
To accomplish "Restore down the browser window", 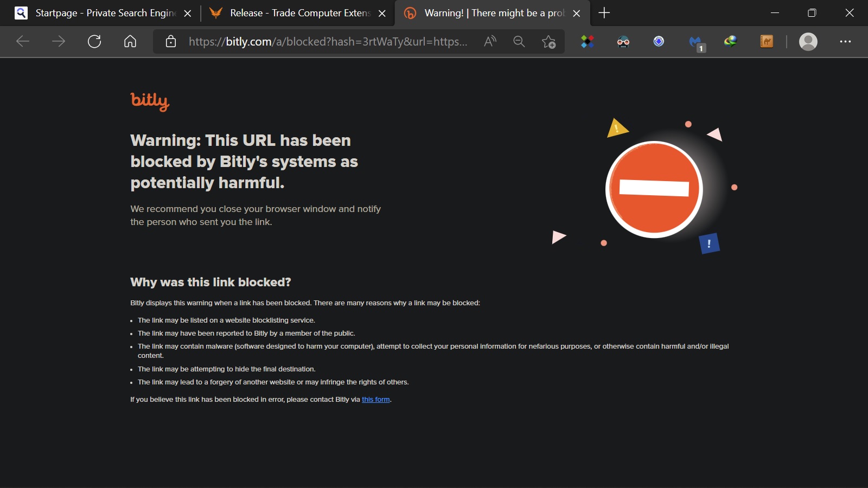I will (x=812, y=13).
